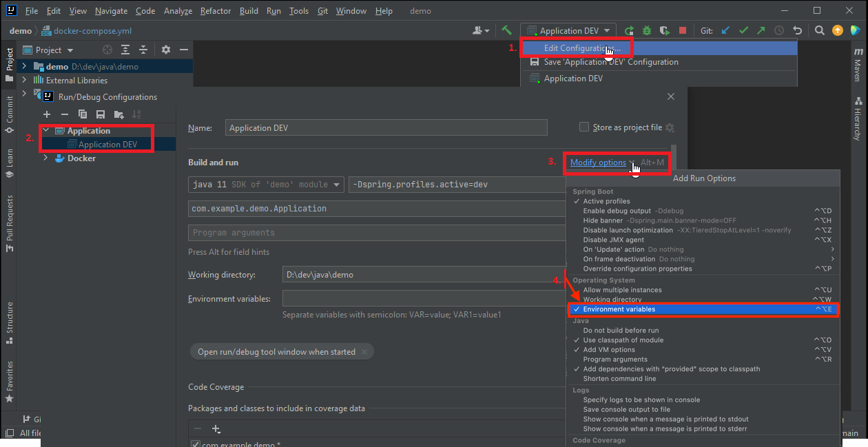Expand the External Libraries node
Viewport: 868px width, 447px height.
24,80
